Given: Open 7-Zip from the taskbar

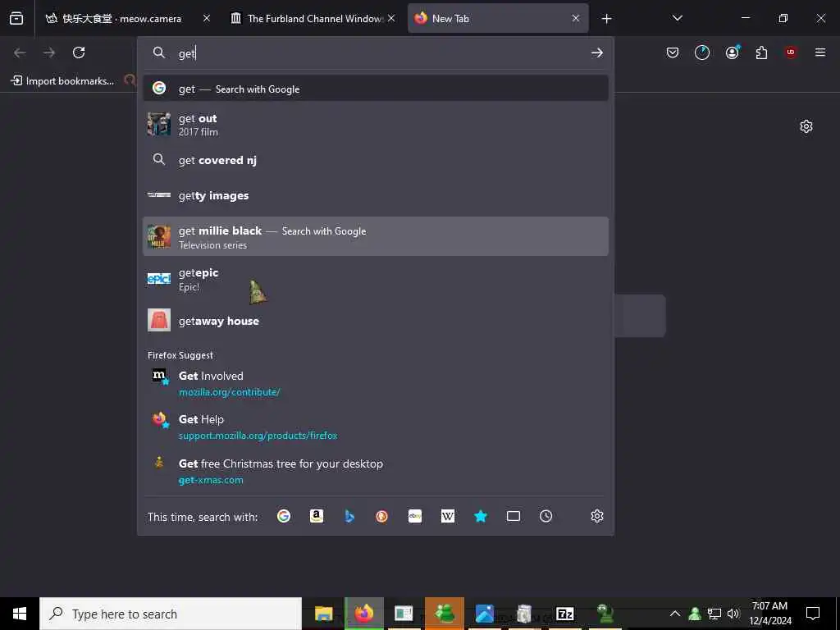Looking at the screenshot, I should point(564,614).
